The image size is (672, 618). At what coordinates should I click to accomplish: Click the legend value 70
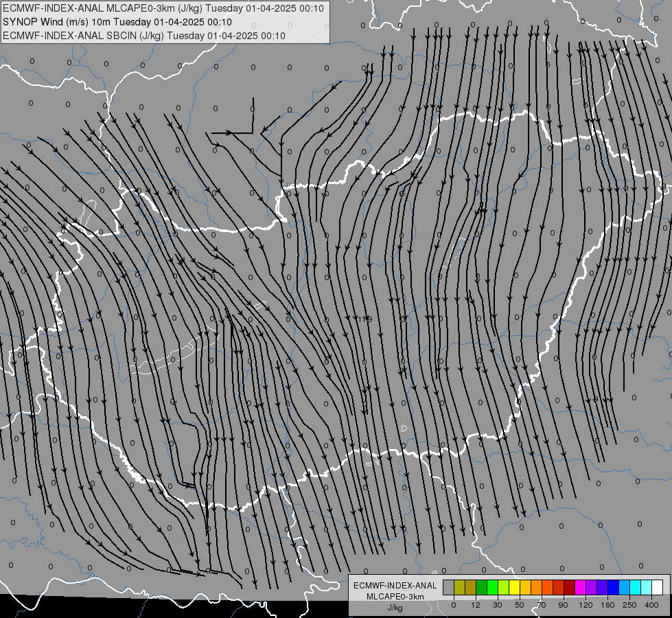542,605
